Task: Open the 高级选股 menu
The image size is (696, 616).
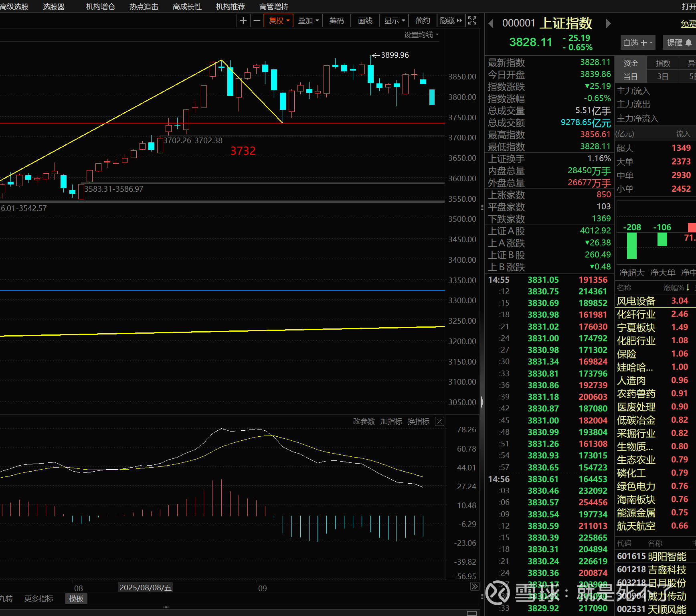Action: [14, 6]
